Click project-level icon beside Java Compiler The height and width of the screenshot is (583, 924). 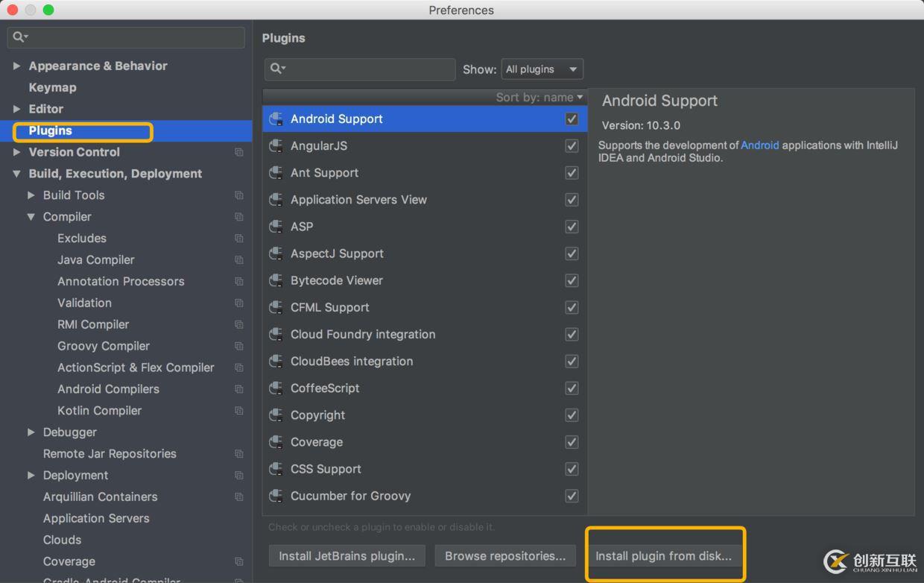(238, 260)
